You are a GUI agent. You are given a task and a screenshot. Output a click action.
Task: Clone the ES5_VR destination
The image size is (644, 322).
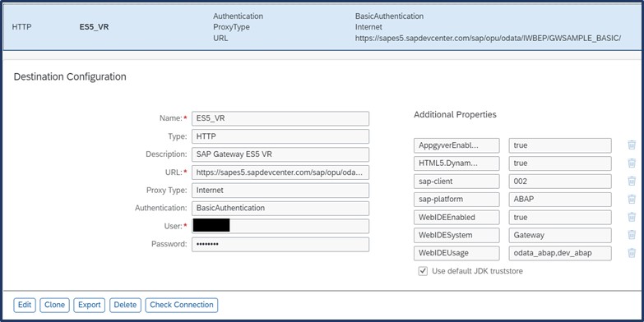tap(54, 306)
